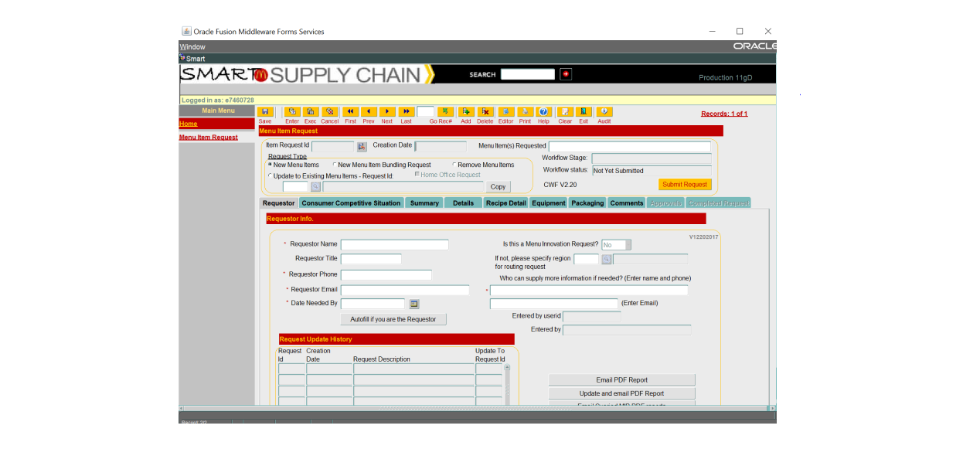Screen dimensions: 980x473
Task: Jump to the Last record icon
Action: coord(407,112)
